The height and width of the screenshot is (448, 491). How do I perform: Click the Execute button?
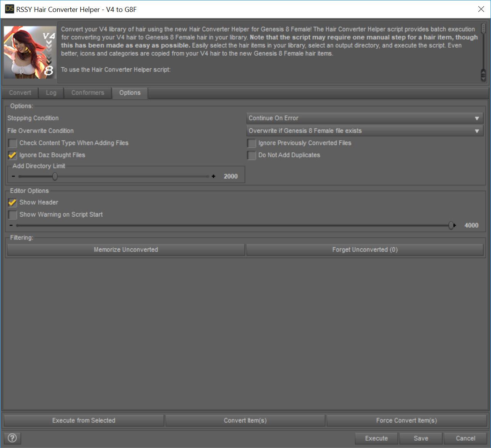[376, 438]
